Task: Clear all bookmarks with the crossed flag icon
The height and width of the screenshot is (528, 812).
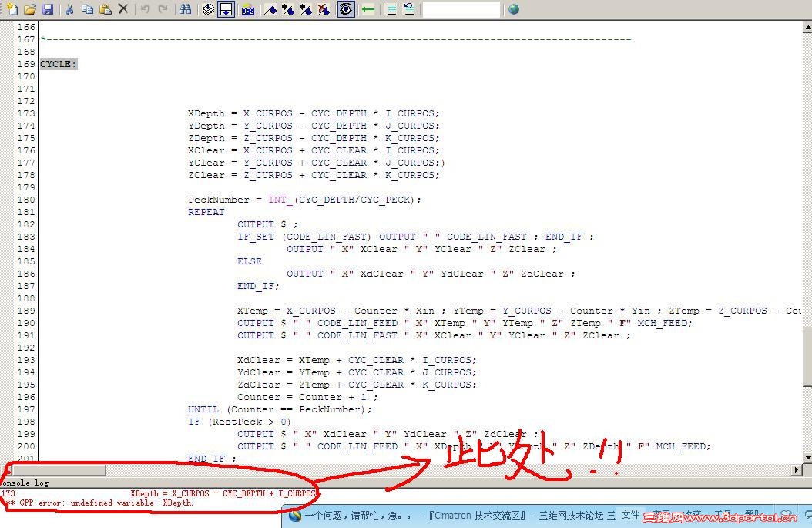Action: coord(324,9)
